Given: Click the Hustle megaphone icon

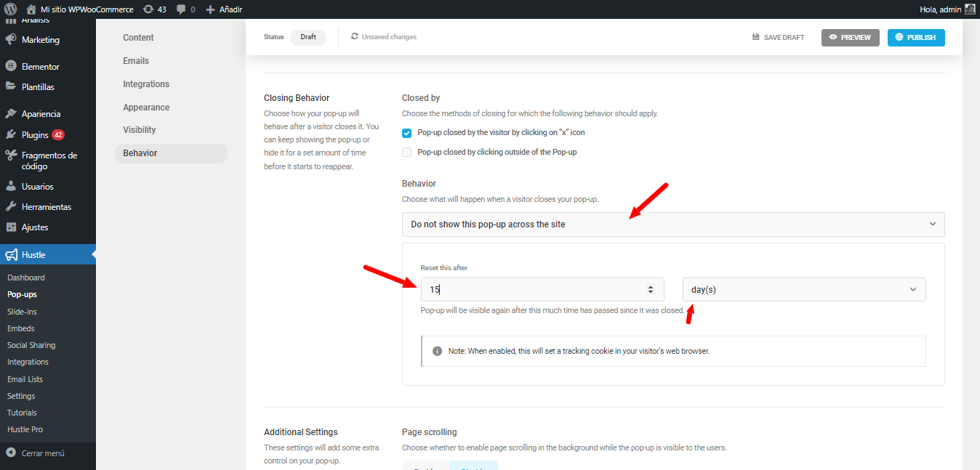Looking at the screenshot, I should (11, 255).
